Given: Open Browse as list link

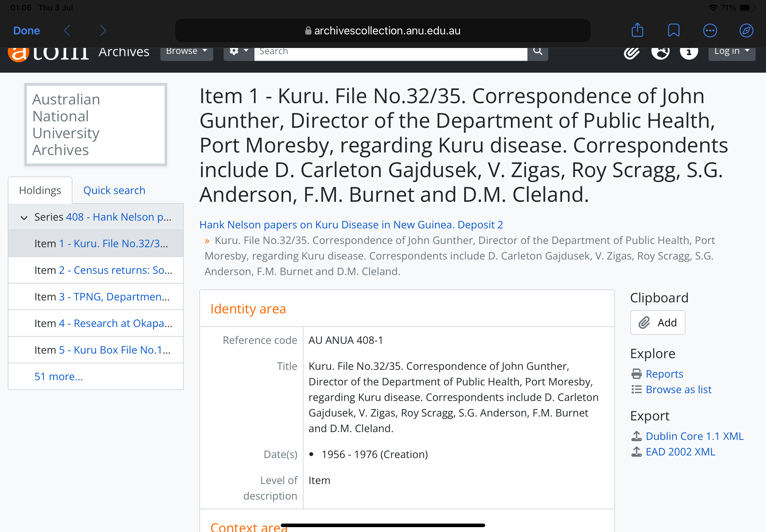Looking at the screenshot, I should [x=679, y=389].
